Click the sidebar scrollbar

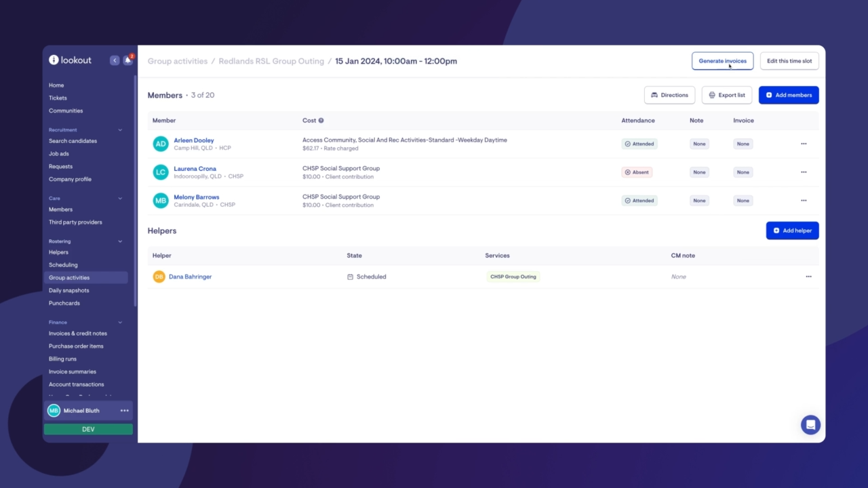tap(135, 190)
